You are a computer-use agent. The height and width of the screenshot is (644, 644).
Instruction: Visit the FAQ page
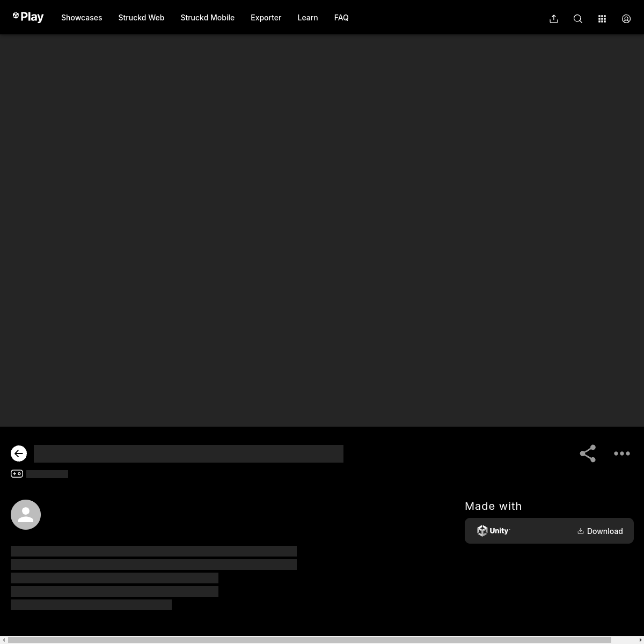tap(341, 18)
